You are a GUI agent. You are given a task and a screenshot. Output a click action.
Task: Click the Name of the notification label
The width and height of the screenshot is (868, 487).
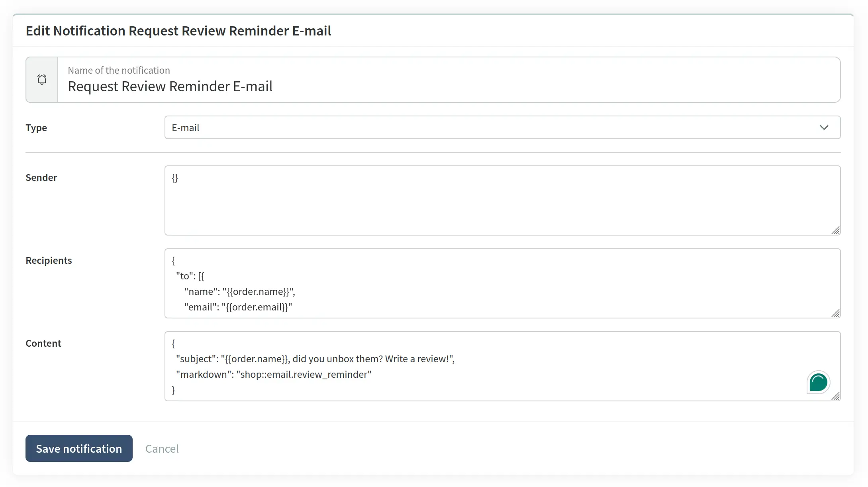point(118,70)
